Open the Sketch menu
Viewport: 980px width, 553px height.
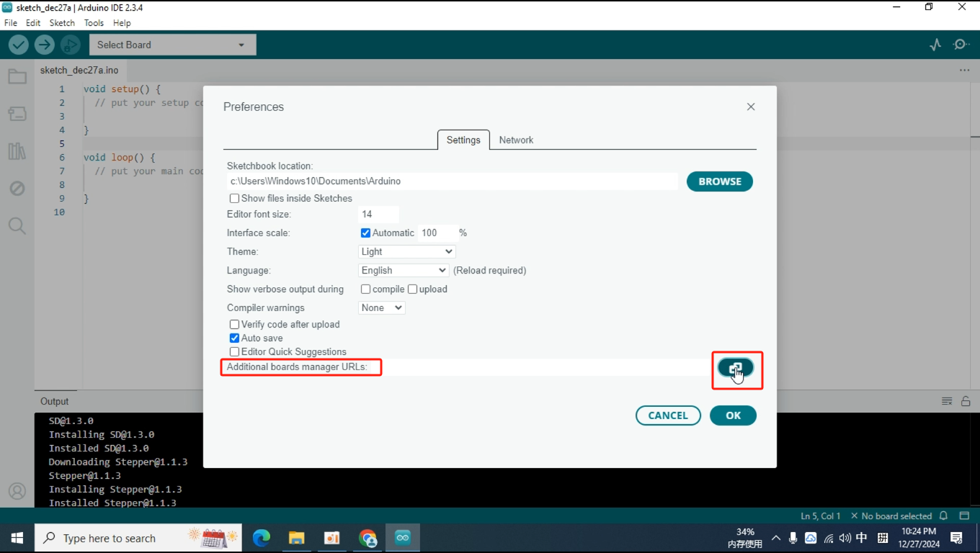[x=62, y=23]
